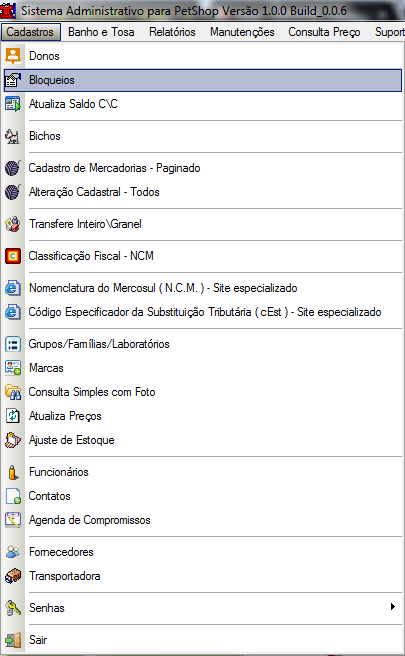Click the yarn ball icon beside Cadastro de Mercadorias
Image resolution: width=405 pixels, height=656 pixels.
[13, 168]
